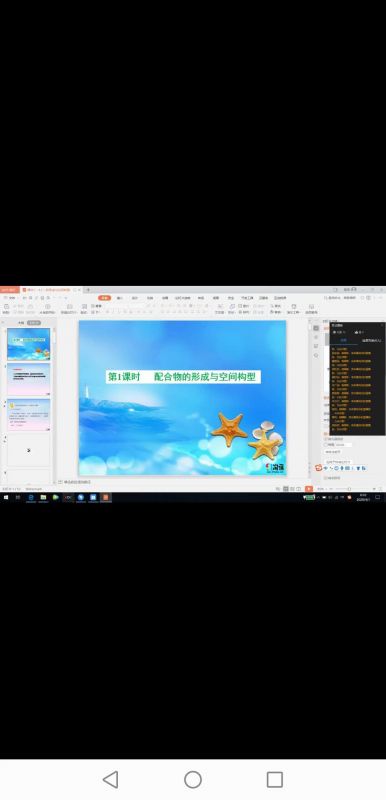Select the second slide thumbnail
This screenshot has width=386, height=800.
(x=29, y=379)
